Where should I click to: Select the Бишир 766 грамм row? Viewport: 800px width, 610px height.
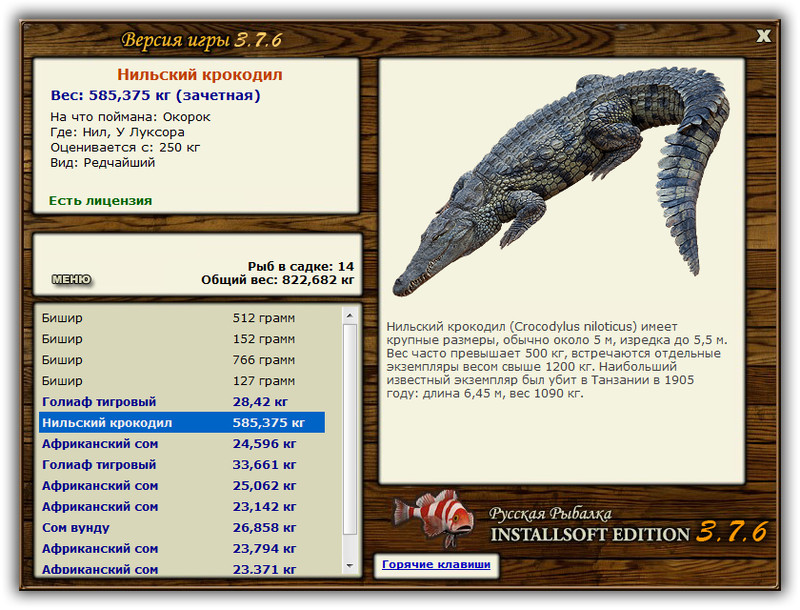[x=182, y=360]
